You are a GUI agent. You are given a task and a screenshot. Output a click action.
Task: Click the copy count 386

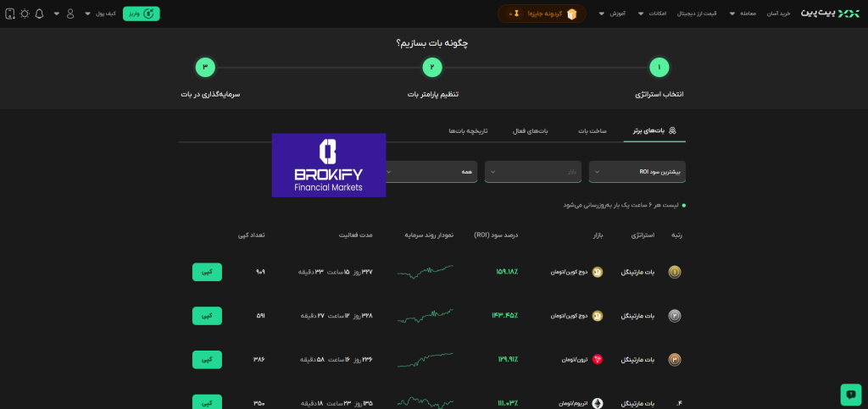click(x=259, y=359)
